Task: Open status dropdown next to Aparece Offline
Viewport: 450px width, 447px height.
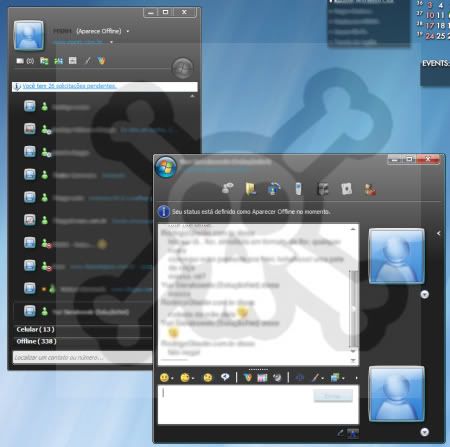Action: pyautogui.click(x=128, y=31)
